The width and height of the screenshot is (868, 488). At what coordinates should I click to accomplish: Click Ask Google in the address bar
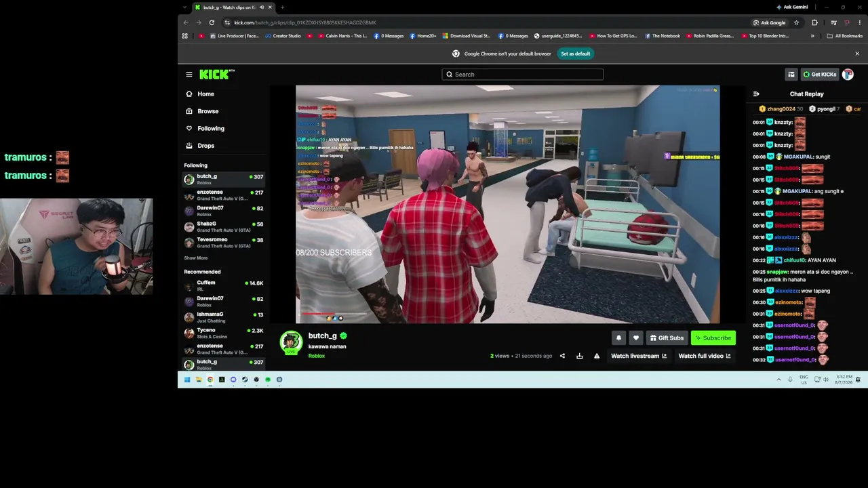768,22
